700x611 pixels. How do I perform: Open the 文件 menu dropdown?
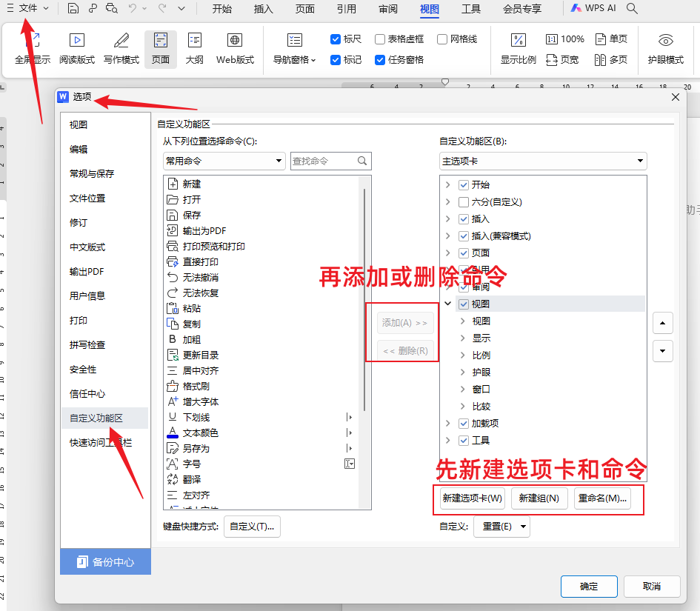[x=27, y=8]
